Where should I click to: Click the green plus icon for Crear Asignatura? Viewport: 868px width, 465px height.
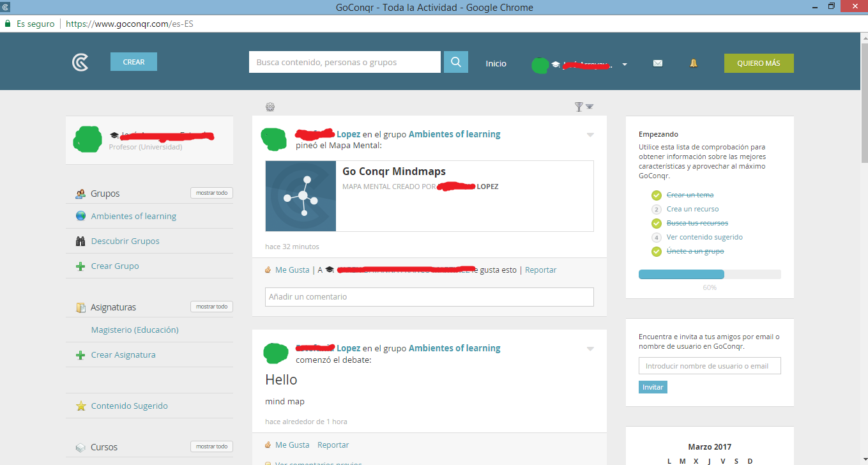pyautogui.click(x=80, y=355)
